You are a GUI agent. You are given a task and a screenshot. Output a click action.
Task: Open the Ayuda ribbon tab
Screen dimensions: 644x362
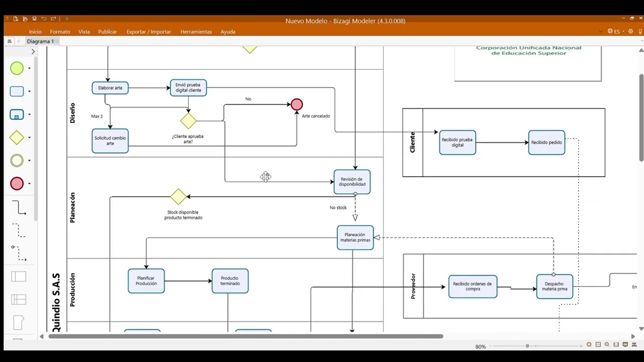[228, 32]
